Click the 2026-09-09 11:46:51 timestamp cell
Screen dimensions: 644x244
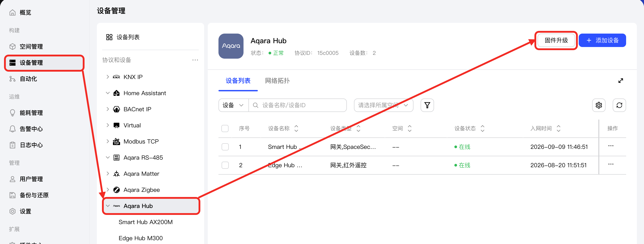point(559,147)
